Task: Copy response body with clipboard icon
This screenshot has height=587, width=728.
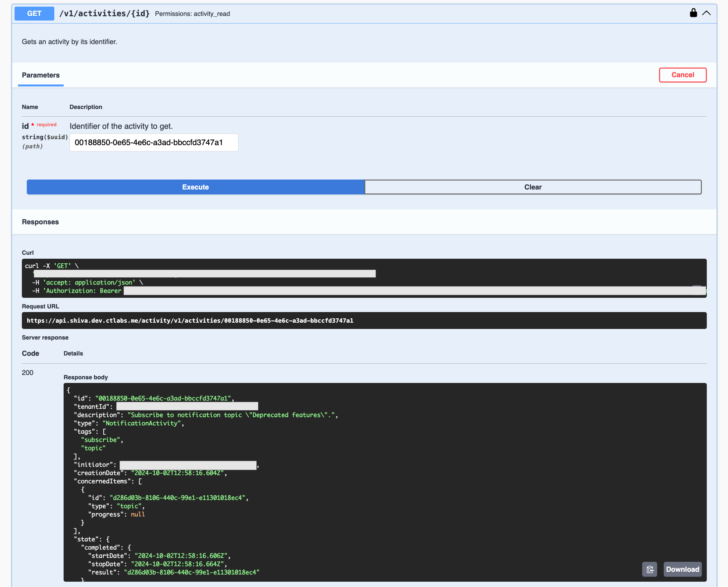Action: [x=649, y=569]
